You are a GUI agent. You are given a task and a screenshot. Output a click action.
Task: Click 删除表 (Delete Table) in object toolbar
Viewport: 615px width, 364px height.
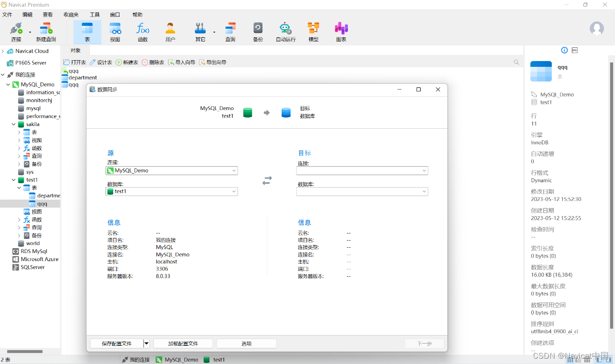coord(153,62)
